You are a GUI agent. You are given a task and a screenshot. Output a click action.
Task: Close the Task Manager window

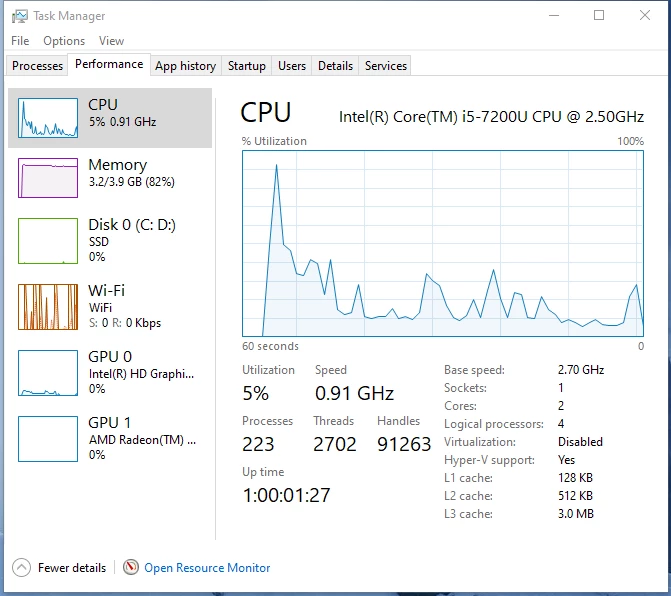coord(645,15)
